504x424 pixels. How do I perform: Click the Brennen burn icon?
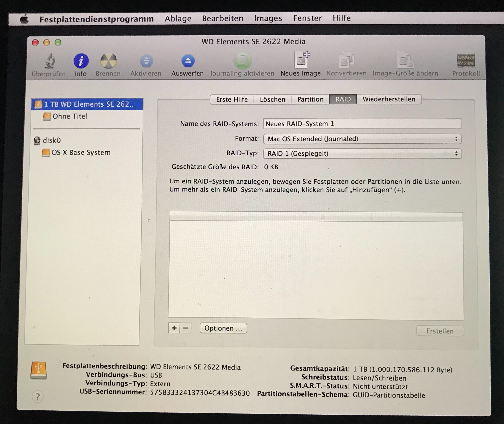(108, 61)
